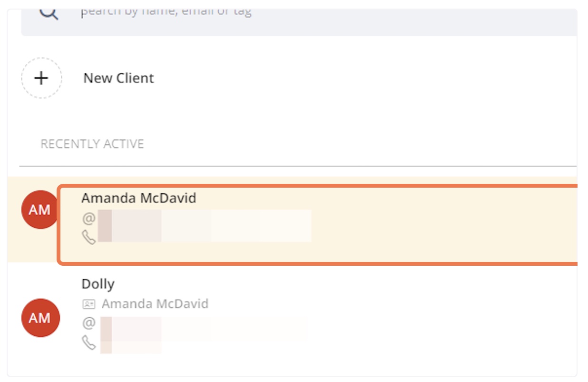
Task: Click the dashed circle plus icon
Action: [x=41, y=78]
